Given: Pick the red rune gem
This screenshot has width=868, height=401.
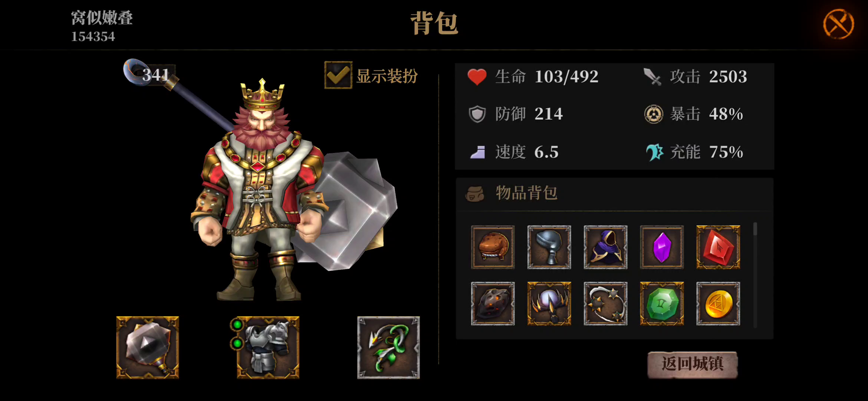Looking at the screenshot, I should point(718,247).
